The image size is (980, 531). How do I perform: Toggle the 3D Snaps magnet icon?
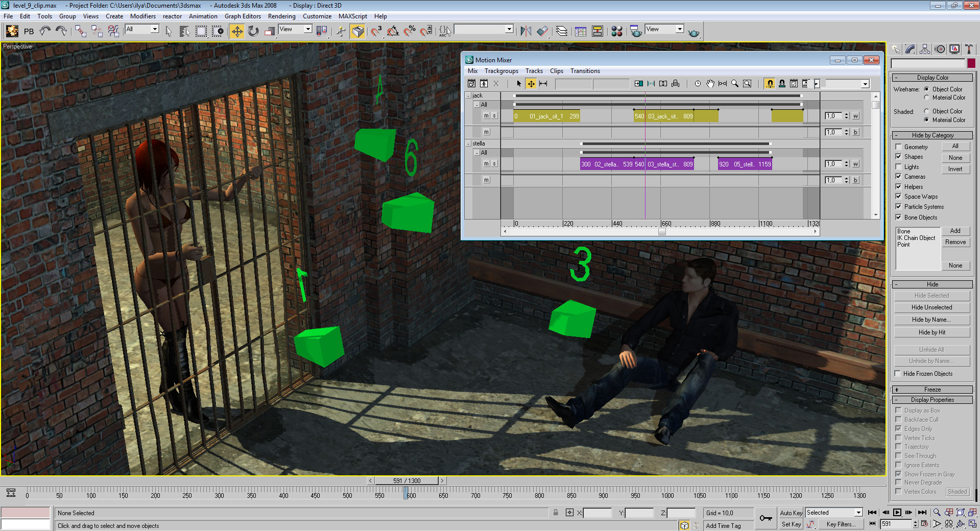376,32
